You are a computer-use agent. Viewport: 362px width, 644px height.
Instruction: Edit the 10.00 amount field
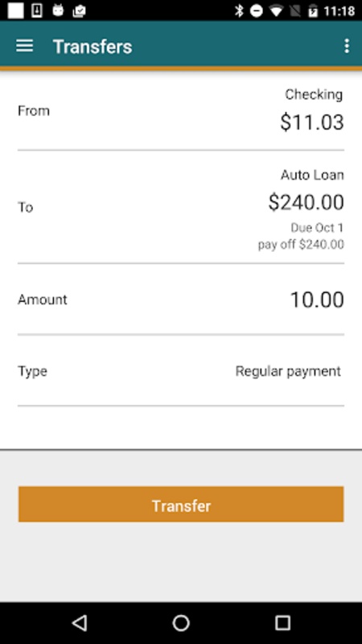[x=181, y=299]
